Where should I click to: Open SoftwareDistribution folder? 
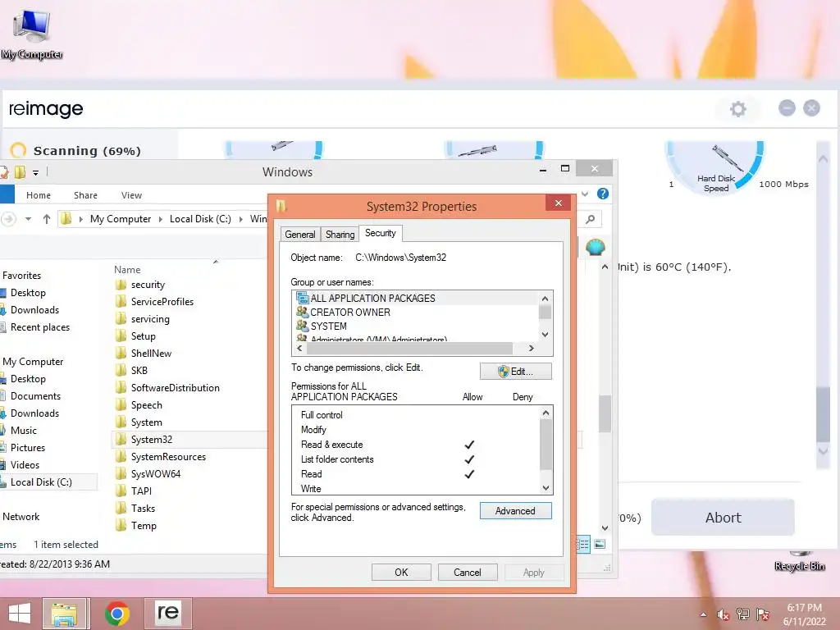[x=176, y=388]
